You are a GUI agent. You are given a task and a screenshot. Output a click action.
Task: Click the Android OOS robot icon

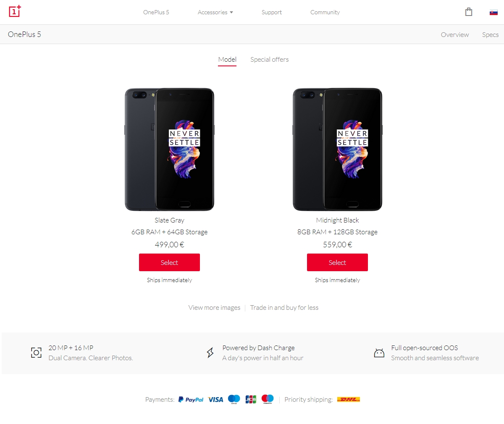pyautogui.click(x=379, y=353)
